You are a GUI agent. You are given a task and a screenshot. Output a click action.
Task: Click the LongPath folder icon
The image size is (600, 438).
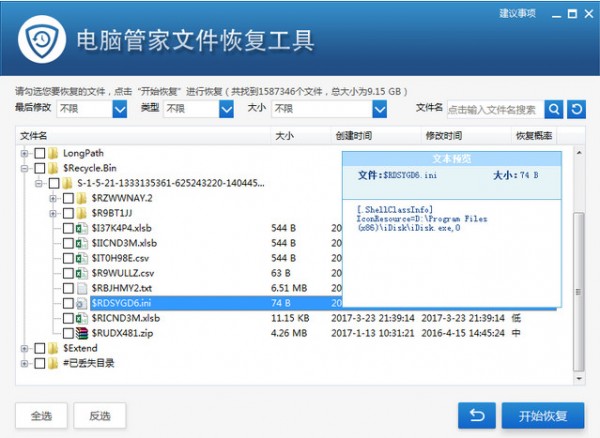[x=54, y=153]
